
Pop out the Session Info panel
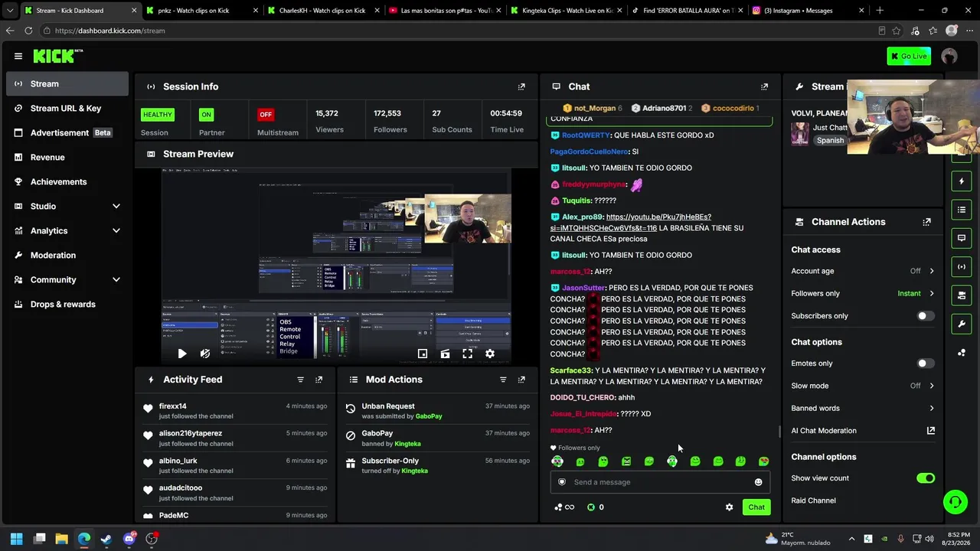[x=521, y=86]
